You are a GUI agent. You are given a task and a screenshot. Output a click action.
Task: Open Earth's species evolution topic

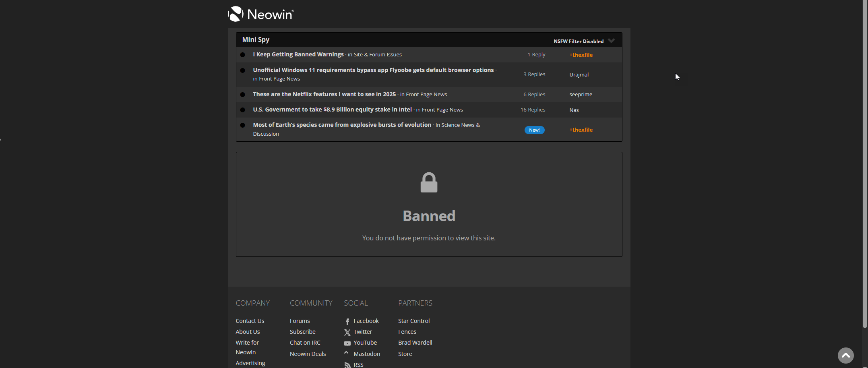[342, 125]
